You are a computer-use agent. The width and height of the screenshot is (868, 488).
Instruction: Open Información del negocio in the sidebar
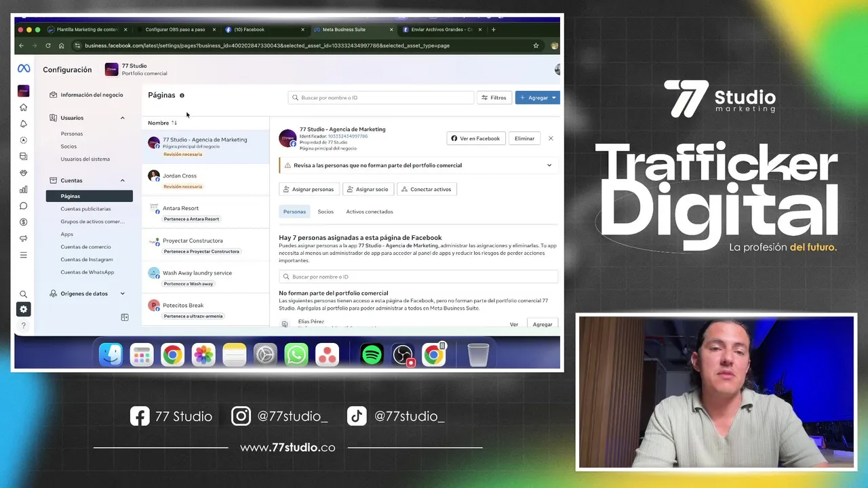point(91,95)
